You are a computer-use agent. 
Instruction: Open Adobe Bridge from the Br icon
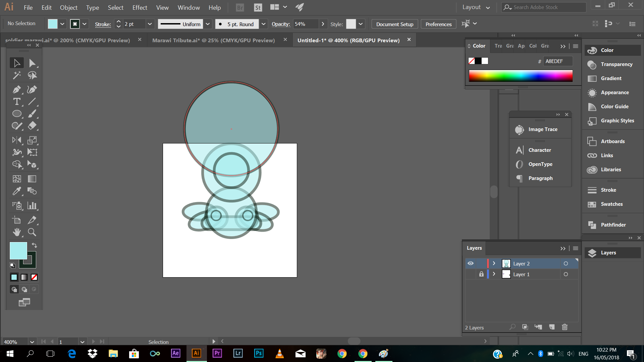pos(240,7)
